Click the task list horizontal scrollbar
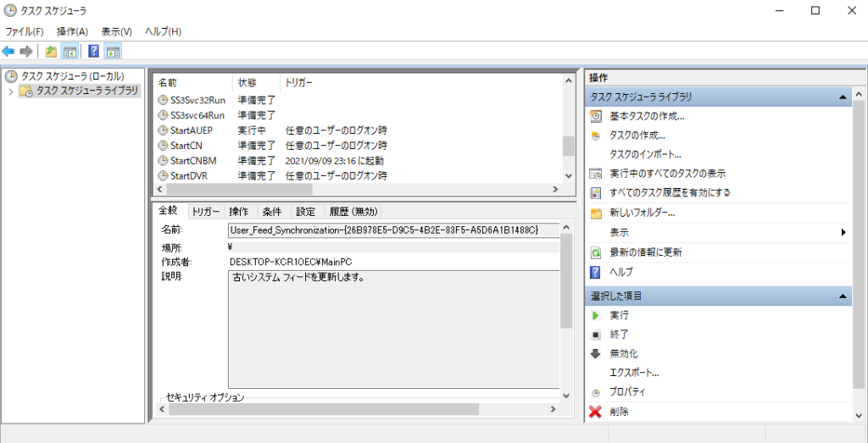 point(356,190)
